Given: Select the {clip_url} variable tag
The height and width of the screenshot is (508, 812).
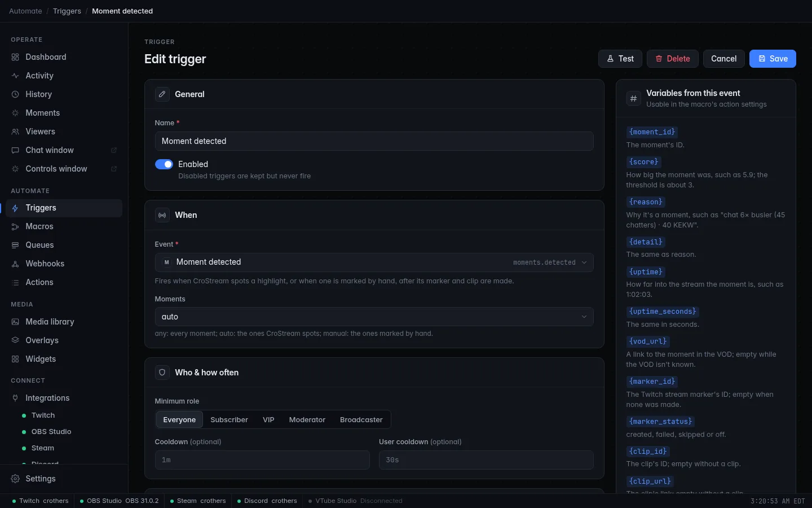Looking at the screenshot, I should click(650, 481).
